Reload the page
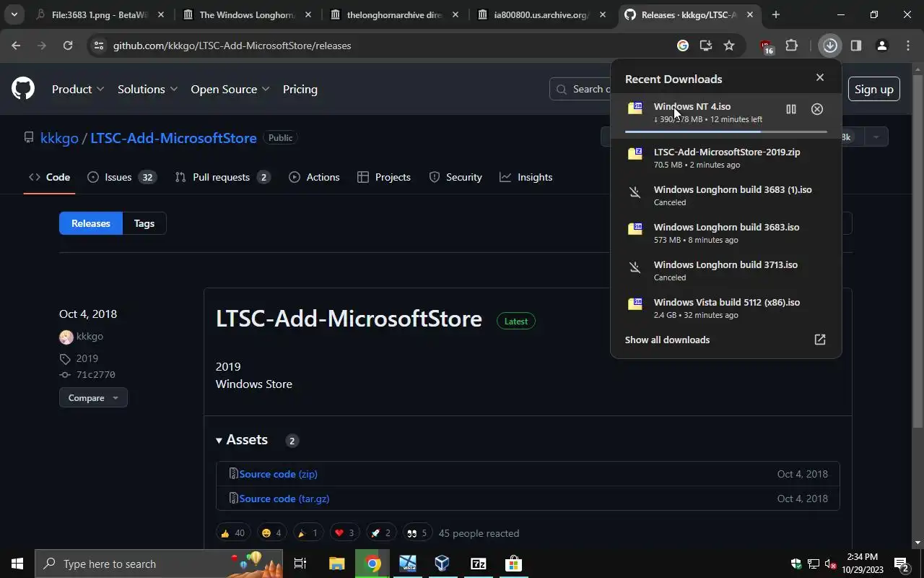924x578 pixels. tap(68, 46)
